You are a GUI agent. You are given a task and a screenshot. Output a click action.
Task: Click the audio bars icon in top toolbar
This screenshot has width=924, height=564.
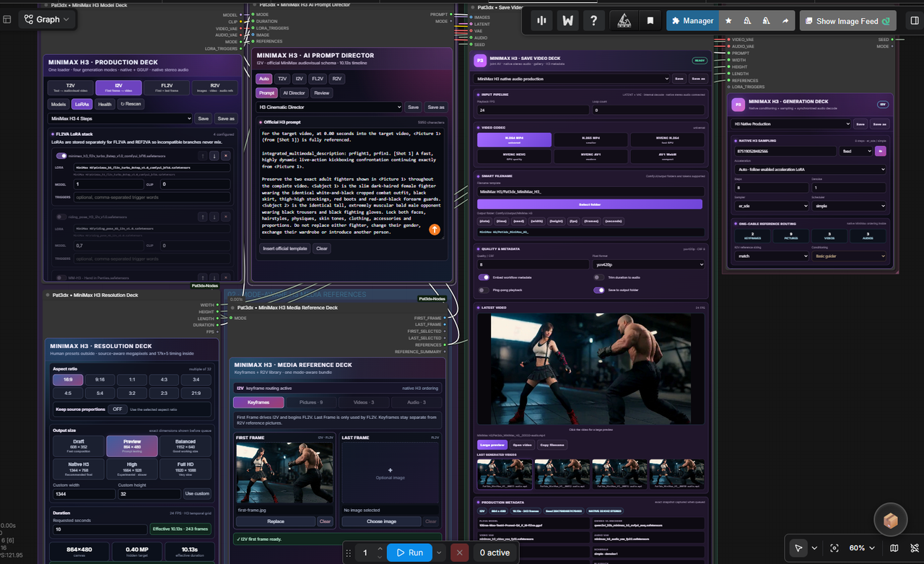541,21
